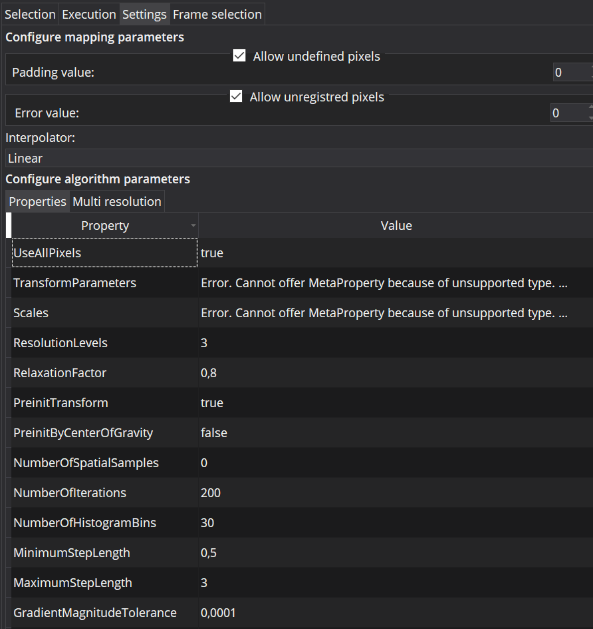Viewport: 593px width, 629px height.
Task: Open the Interpolator Linear dropdown
Action: 299,158
